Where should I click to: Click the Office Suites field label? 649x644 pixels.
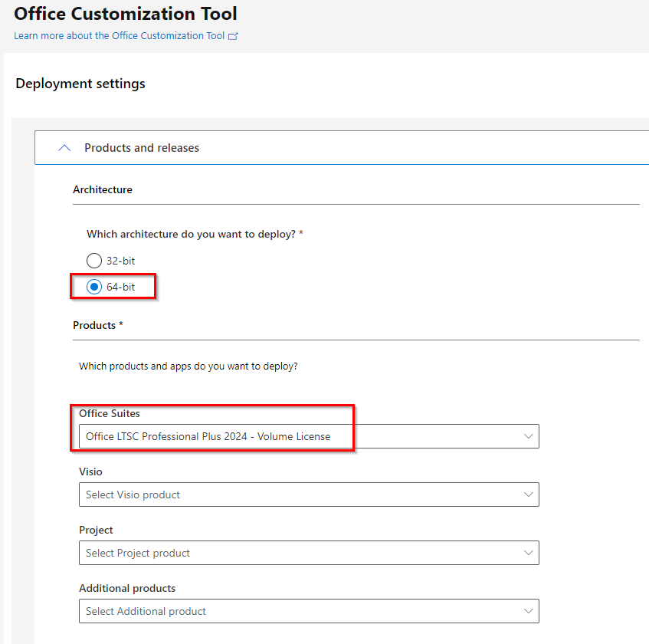[x=110, y=414]
